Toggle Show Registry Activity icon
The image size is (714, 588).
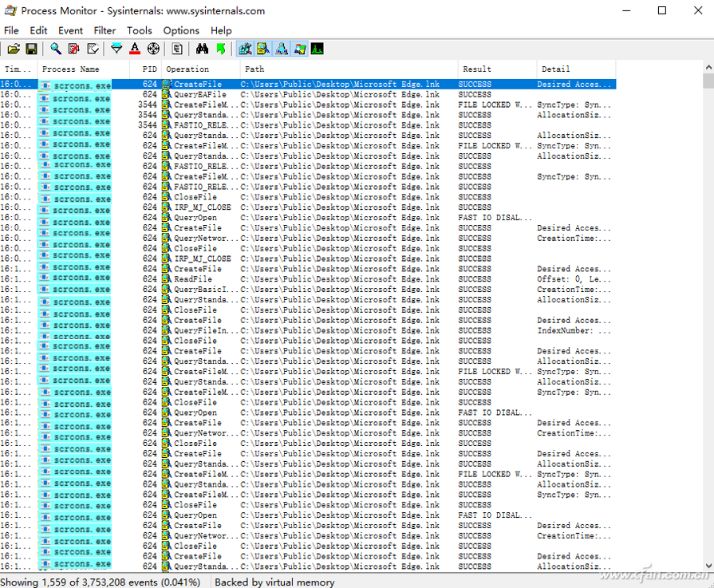(x=246, y=49)
